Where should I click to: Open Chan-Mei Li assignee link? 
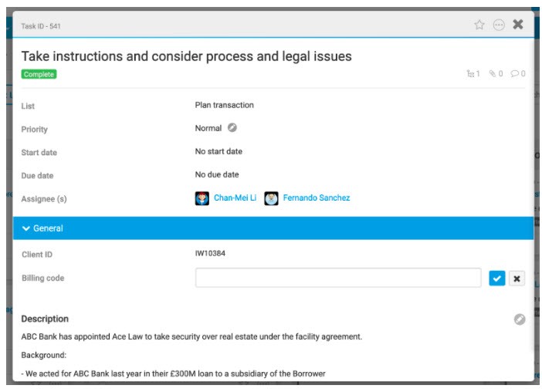(x=234, y=198)
